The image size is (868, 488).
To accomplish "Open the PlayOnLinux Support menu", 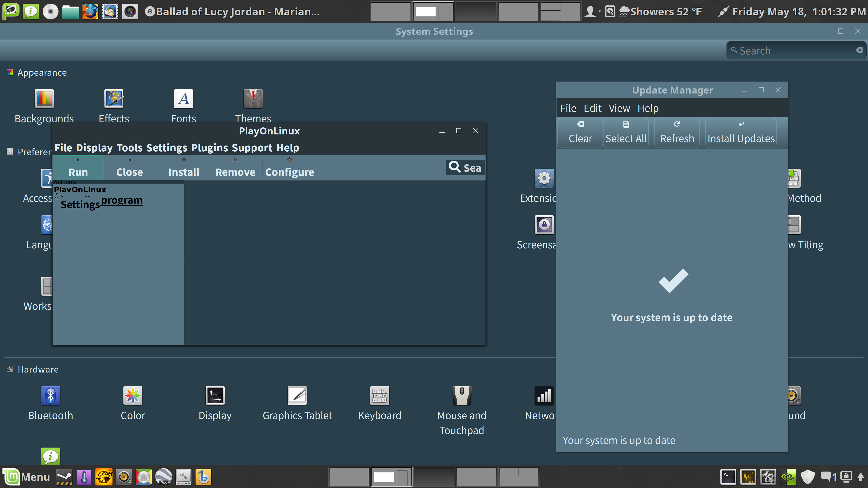I will tap(252, 148).
